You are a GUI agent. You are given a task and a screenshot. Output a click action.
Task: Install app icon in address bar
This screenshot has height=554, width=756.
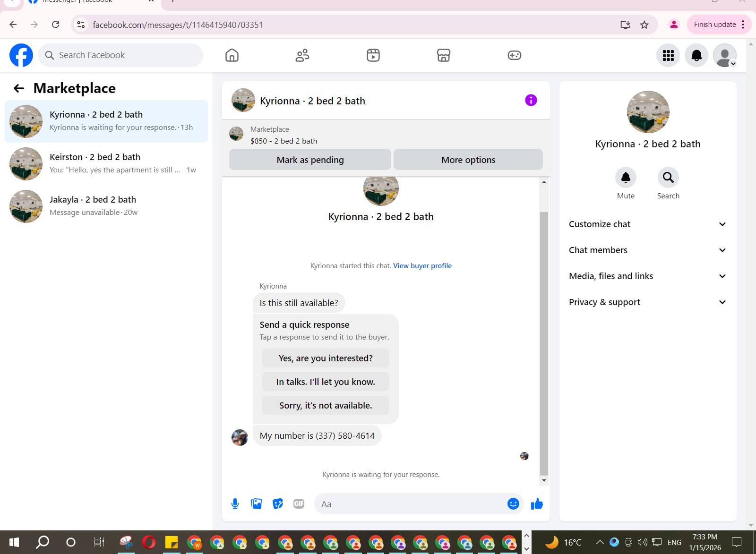click(625, 25)
